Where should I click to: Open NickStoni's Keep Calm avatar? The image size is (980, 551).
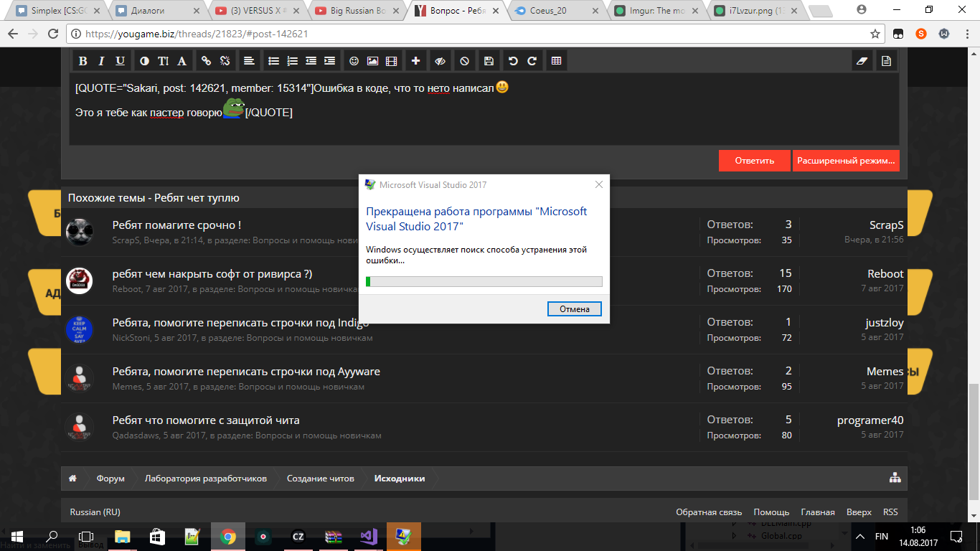pos(79,329)
